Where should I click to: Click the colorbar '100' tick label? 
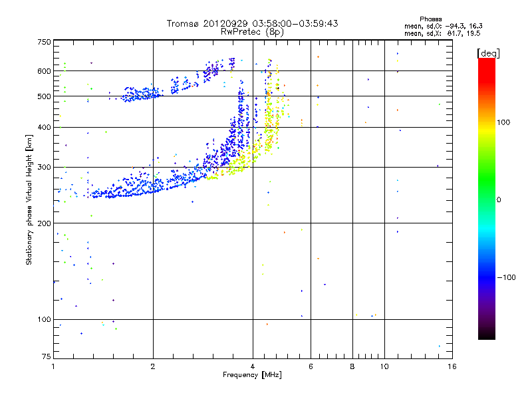click(503, 122)
